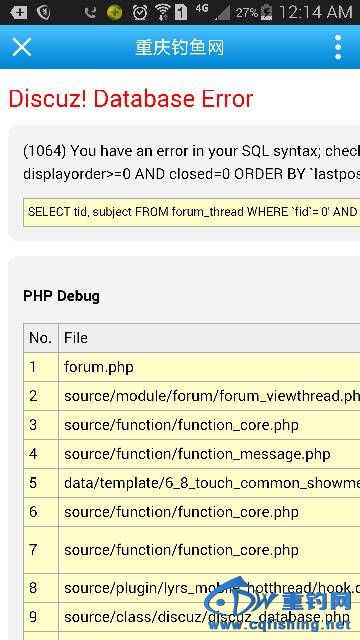
Task: Close the page with the X icon
Action: 22,47
